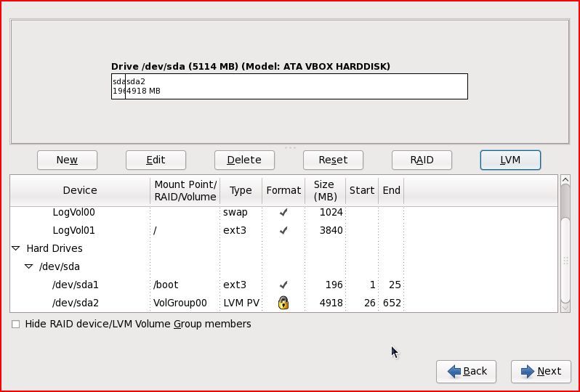This screenshot has height=392, width=580.
Task: Click the lock icon for /dev/sda2
Action: pyautogui.click(x=283, y=303)
